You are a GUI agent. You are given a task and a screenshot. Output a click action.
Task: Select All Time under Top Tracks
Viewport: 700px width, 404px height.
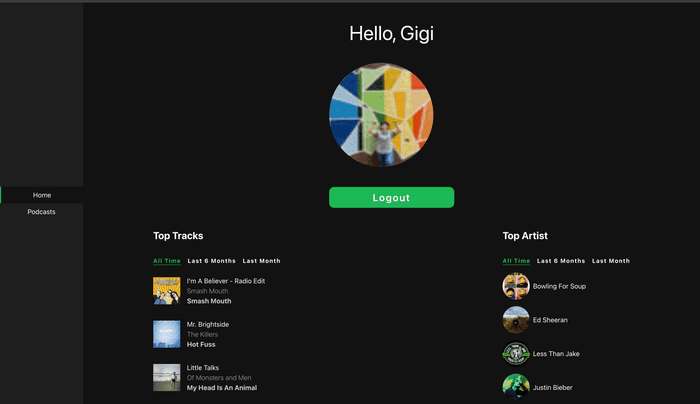pos(167,261)
